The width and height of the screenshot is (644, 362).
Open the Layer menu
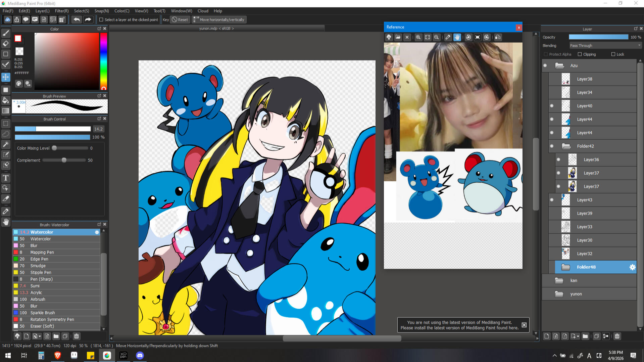(42, 11)
